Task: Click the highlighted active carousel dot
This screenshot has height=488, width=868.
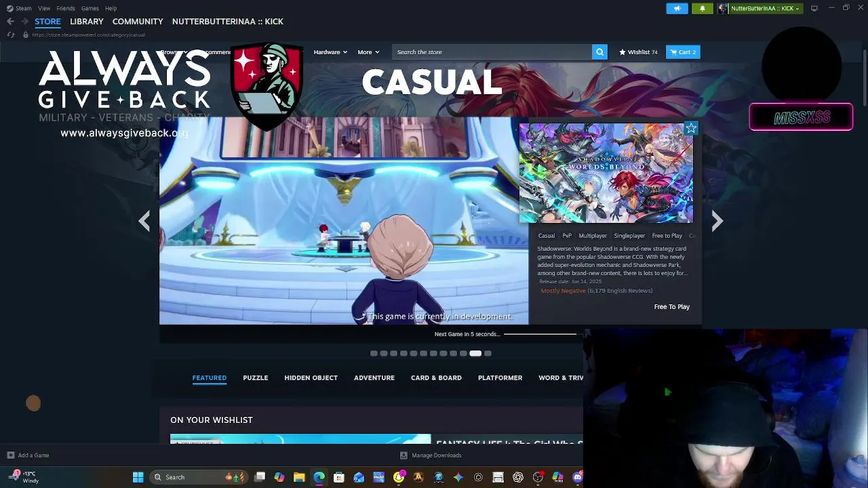Action: tap(475, 353)
